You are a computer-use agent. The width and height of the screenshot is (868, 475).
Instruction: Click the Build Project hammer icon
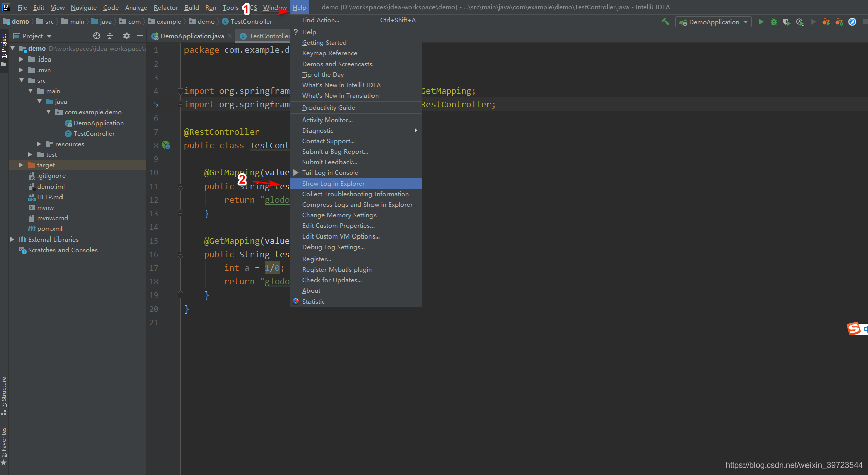(x=665, y=22)
